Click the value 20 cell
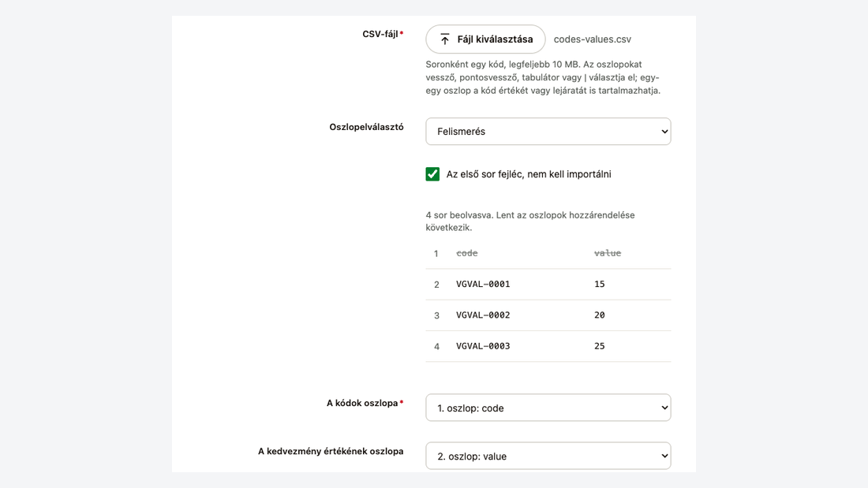This screenshot has width=868, height=488. (600, 315)
